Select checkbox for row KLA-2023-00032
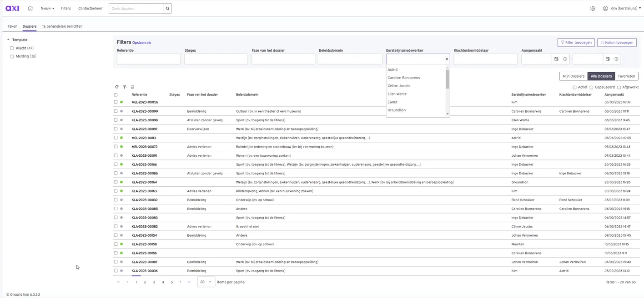The image size is (644, 298). pos(116,200)
